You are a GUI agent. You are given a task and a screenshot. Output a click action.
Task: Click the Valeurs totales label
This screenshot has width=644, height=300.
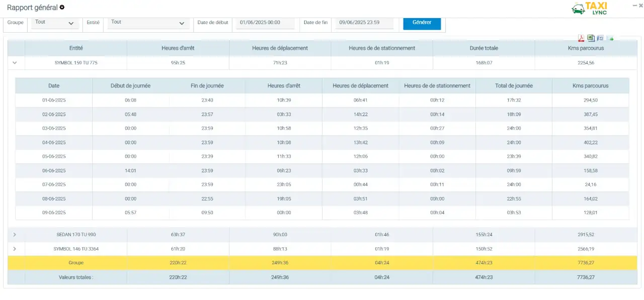(x=76, y=277)
